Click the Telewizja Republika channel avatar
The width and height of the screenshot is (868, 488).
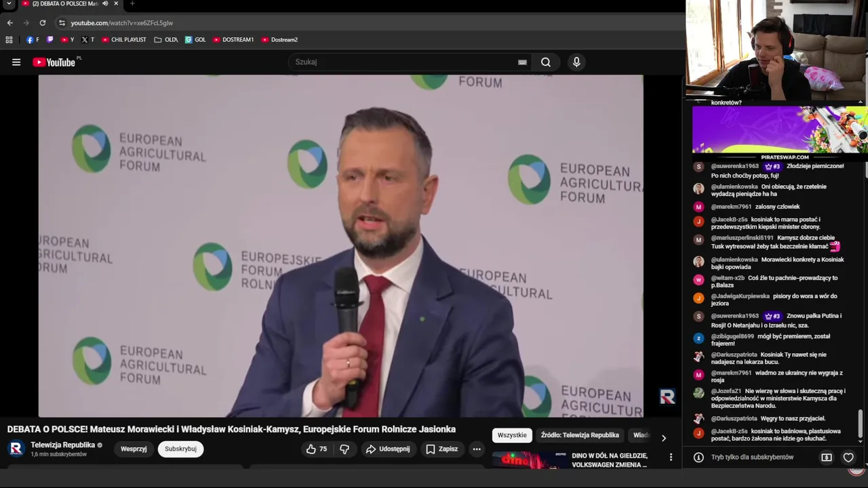pyautogui.click(x=16, y=449)
